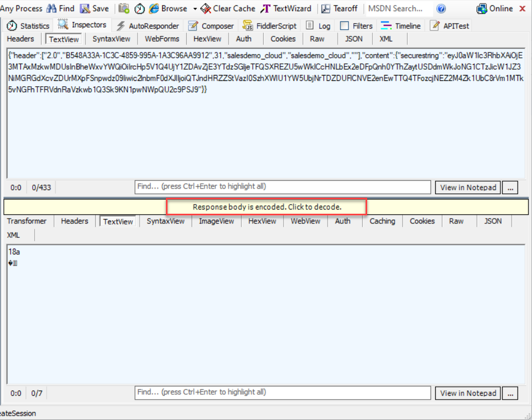Click the response pane ellipsis button
Screen dimensions: 532x420
tap(511, 393)
